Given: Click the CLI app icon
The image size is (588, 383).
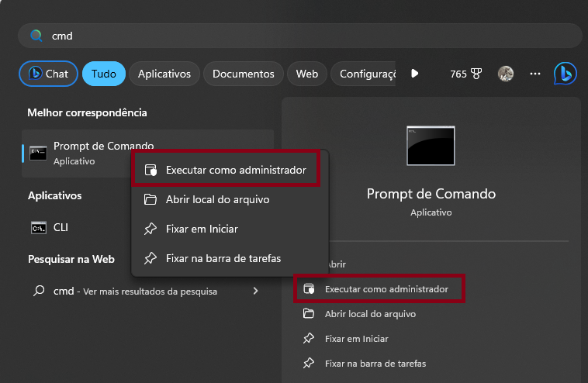Looking at the screenshot, I should 39,227.
